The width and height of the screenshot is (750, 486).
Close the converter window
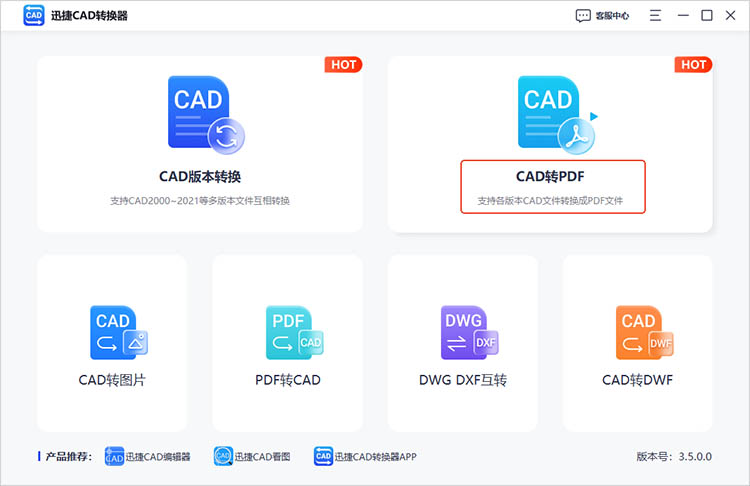click(x=730, y=16)
